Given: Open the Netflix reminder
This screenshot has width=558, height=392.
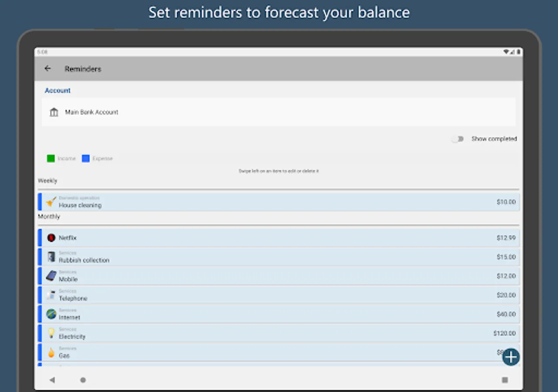Looking at the screenshot, I should click(279, 238).
